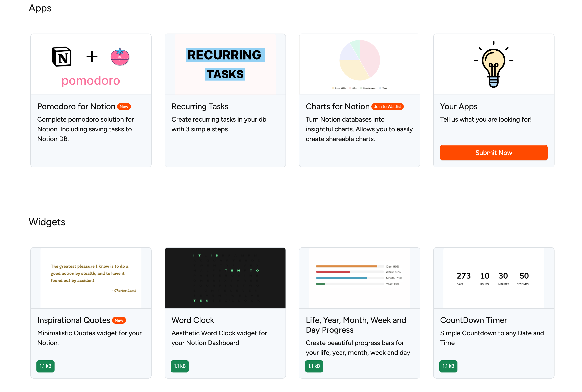This screenshot has width=582, height=392.
Task: Open the CountDown Timer title
Action: [473, 320]
